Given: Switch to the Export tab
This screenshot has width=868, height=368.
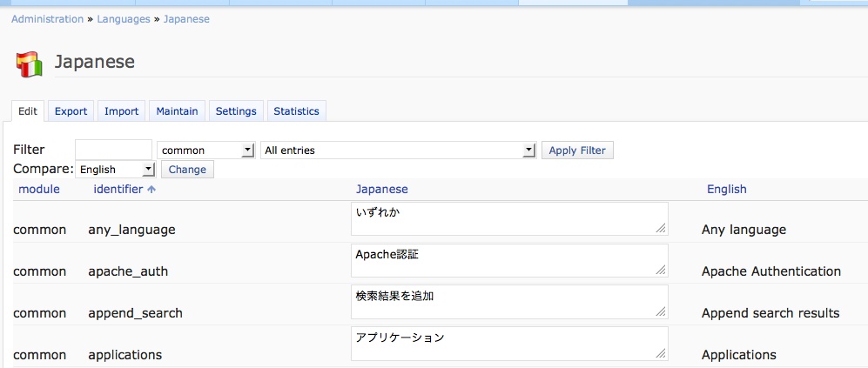Looking at the screenshot, I should 71,111.
